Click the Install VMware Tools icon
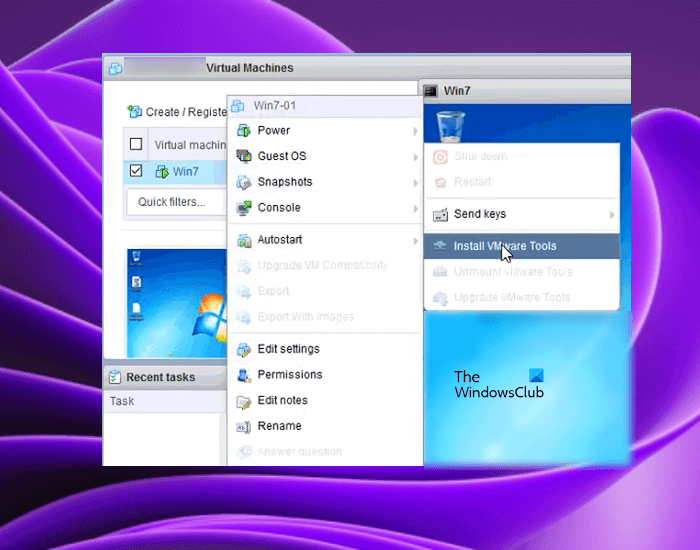The image size is (700, 550). click(x=440, y=246)
